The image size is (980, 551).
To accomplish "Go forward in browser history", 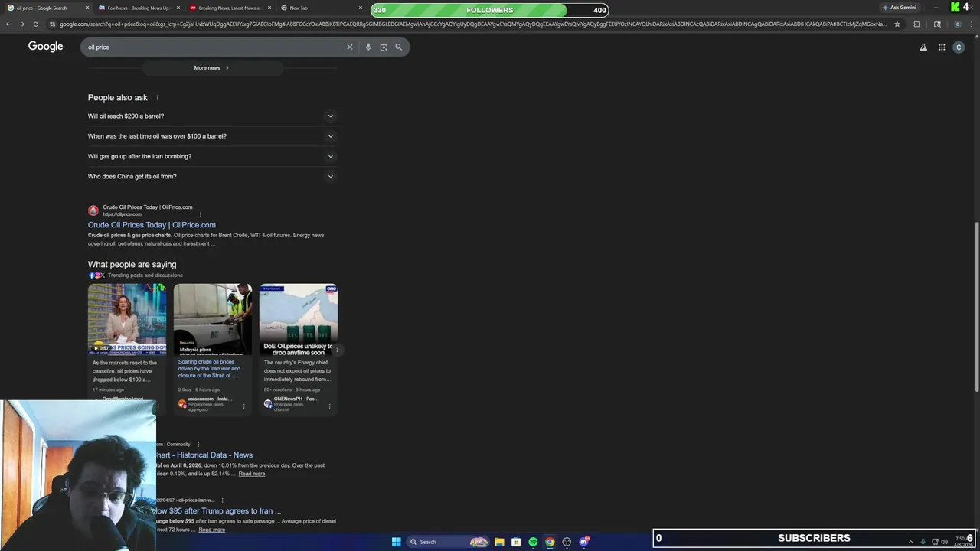I will [x=21, y=24].
